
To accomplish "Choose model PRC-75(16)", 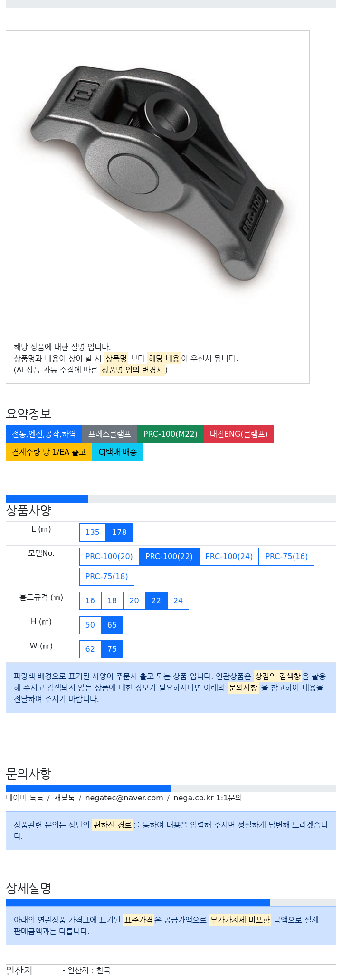I will pos(286,557).
